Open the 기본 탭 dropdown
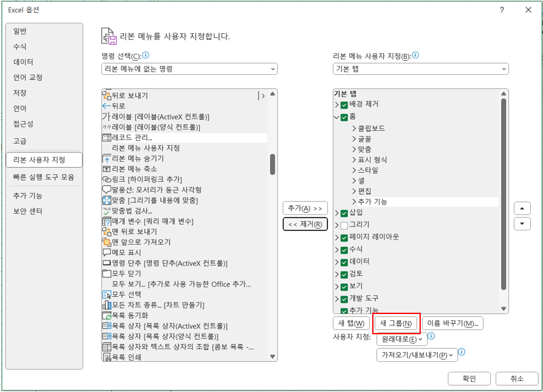543x392 pixels. coord(421,69)
